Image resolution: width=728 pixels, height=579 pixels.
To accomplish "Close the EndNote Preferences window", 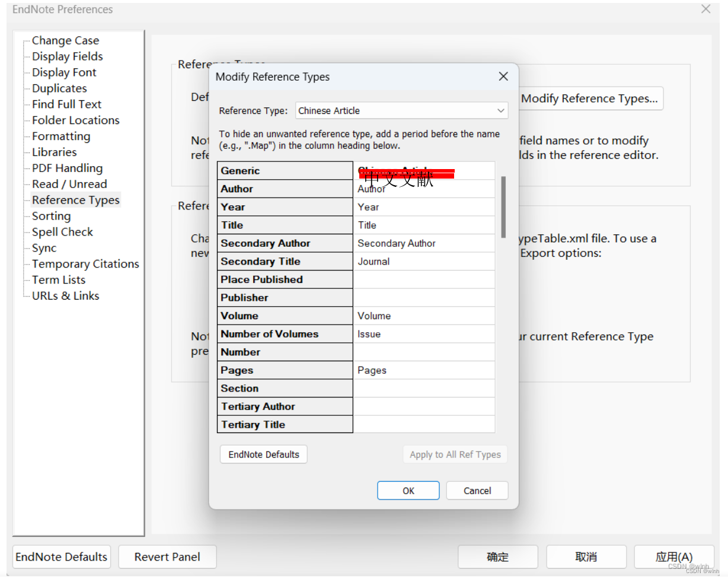I will tap(705, 9).
